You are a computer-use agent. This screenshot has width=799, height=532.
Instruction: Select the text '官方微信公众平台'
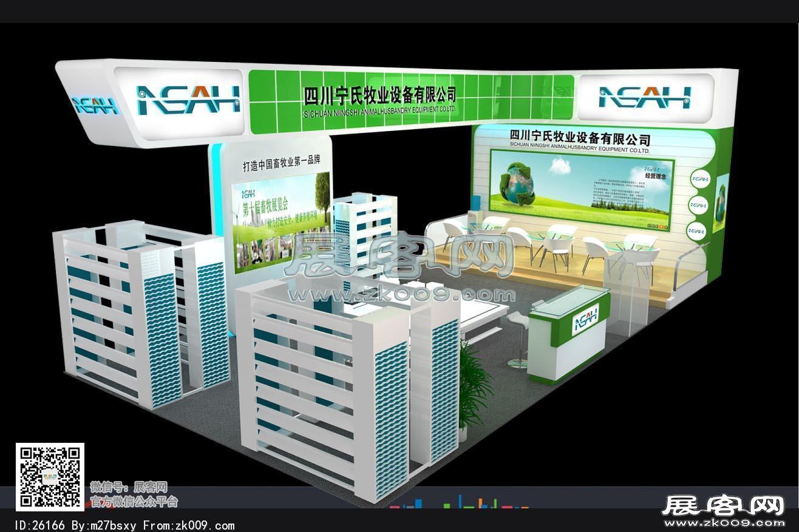pos(134,502)
